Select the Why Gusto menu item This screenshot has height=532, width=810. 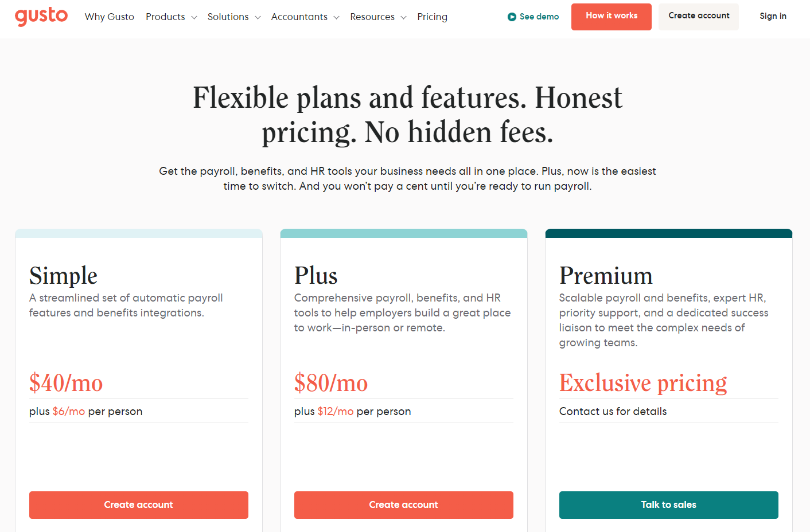(109, 17)
